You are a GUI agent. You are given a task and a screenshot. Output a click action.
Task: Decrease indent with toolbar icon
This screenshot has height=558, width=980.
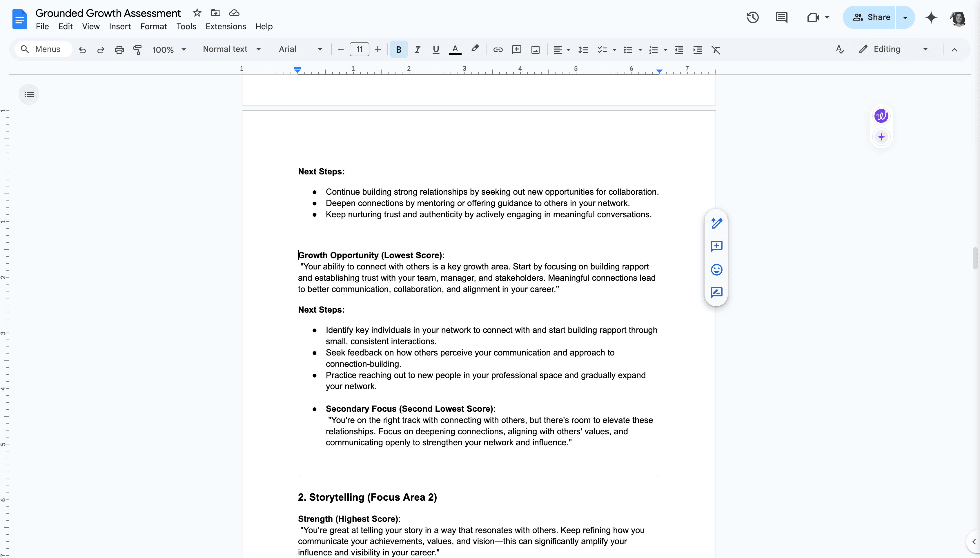[679, 50]
